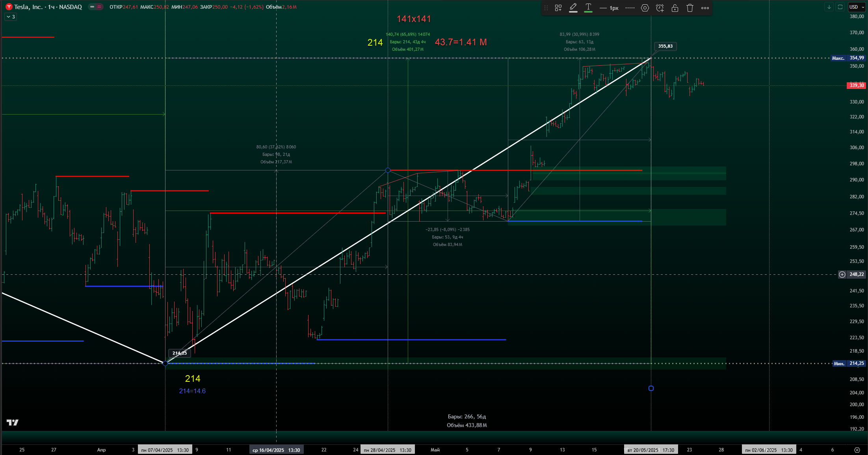Click the Макс. 354,99 price label
The width and height of the screenshot is (868, 455).
point(848,58)
